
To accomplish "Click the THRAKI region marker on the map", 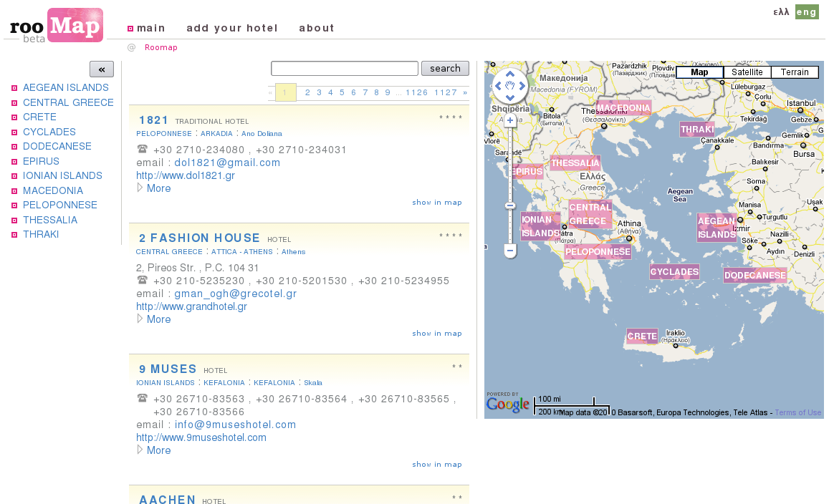I will coord(697,130).
